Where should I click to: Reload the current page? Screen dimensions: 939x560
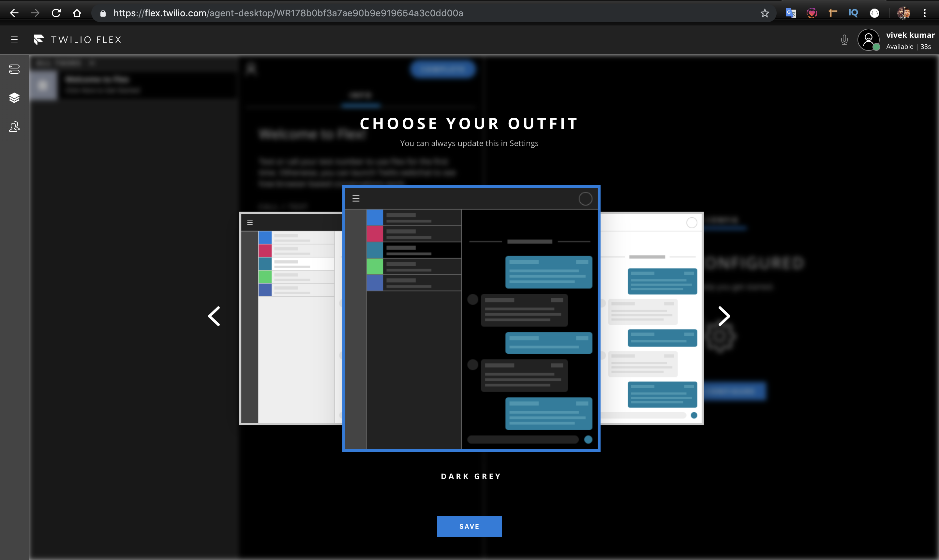[x=56, y=13]
